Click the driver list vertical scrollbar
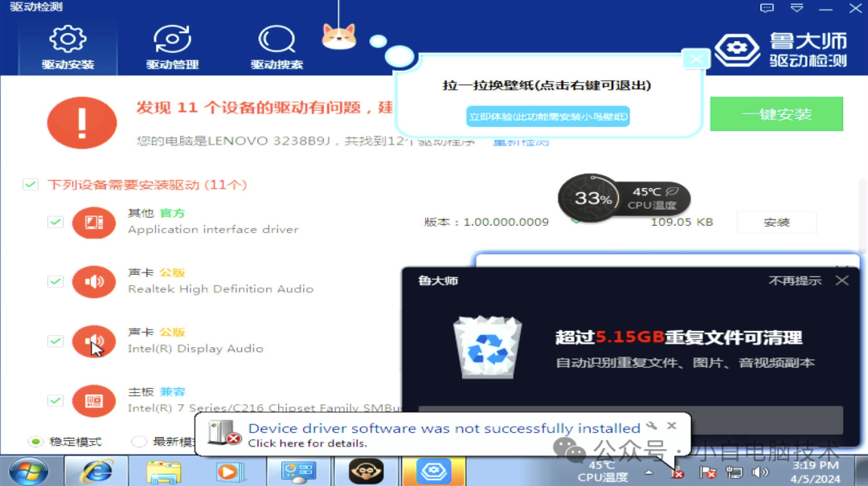 (x=863, y=216)
